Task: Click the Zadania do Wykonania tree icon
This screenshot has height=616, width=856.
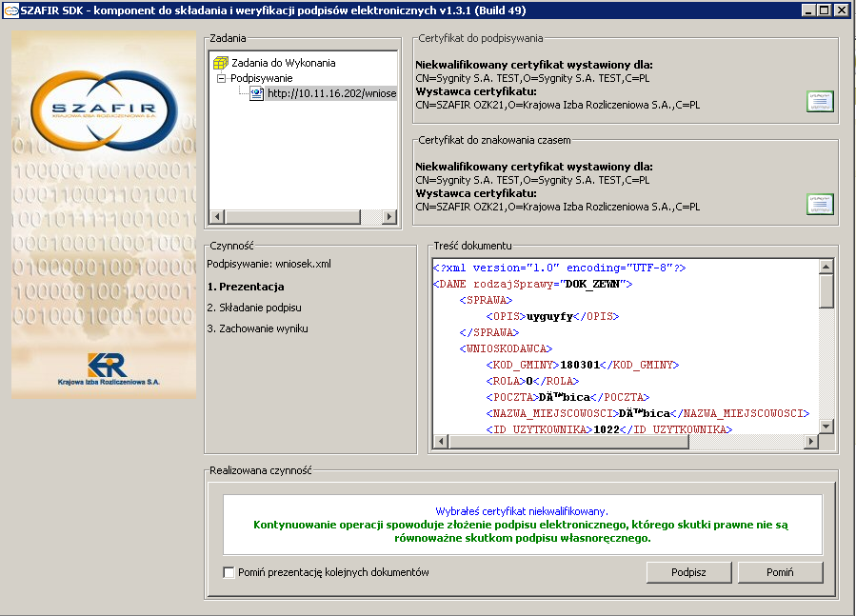Action: 221,63
